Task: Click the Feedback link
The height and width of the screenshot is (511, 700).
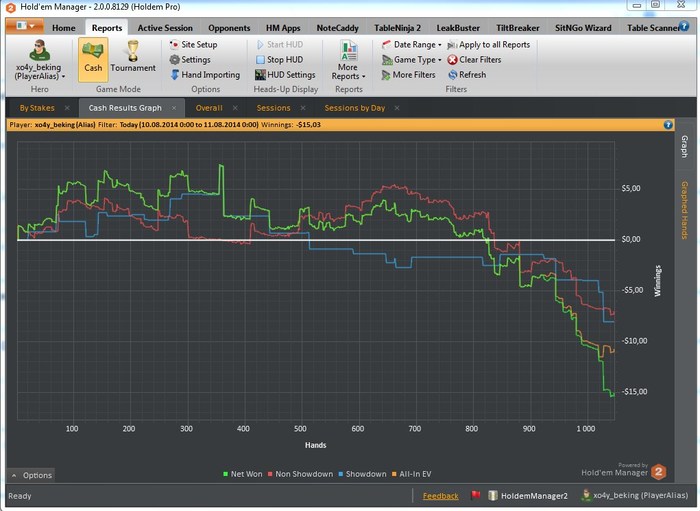Action: point(440,496)
